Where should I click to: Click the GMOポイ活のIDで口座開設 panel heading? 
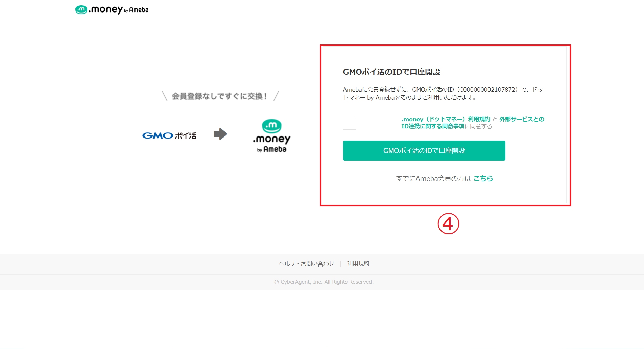(x=393, y=72)
